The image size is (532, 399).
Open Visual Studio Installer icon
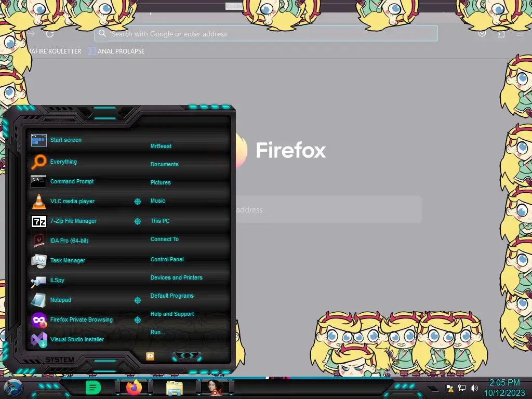point(38,340)
